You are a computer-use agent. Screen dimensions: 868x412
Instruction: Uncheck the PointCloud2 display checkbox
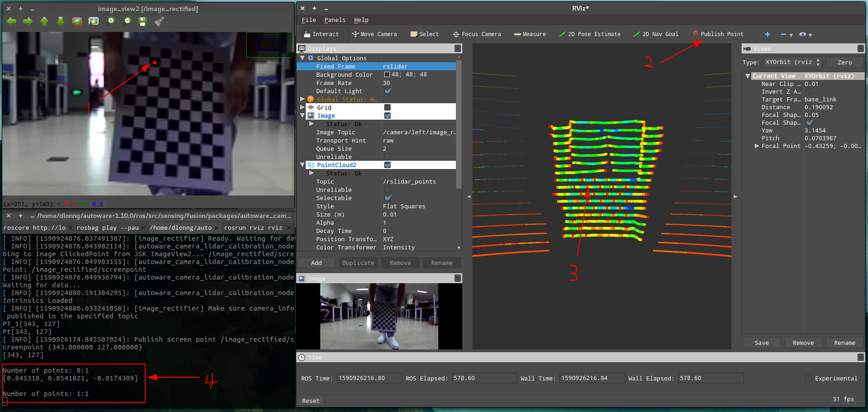pyautogui.click(x=387, y=165)
